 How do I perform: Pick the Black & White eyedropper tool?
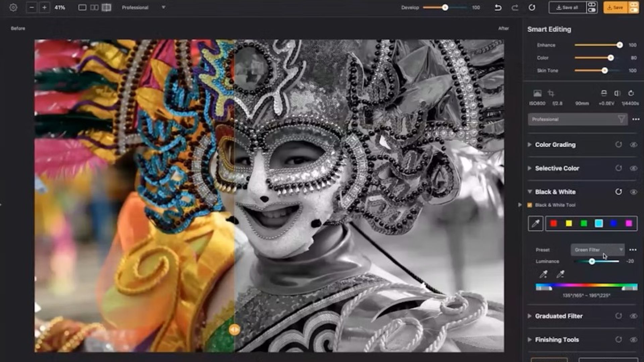coord(535,224)
